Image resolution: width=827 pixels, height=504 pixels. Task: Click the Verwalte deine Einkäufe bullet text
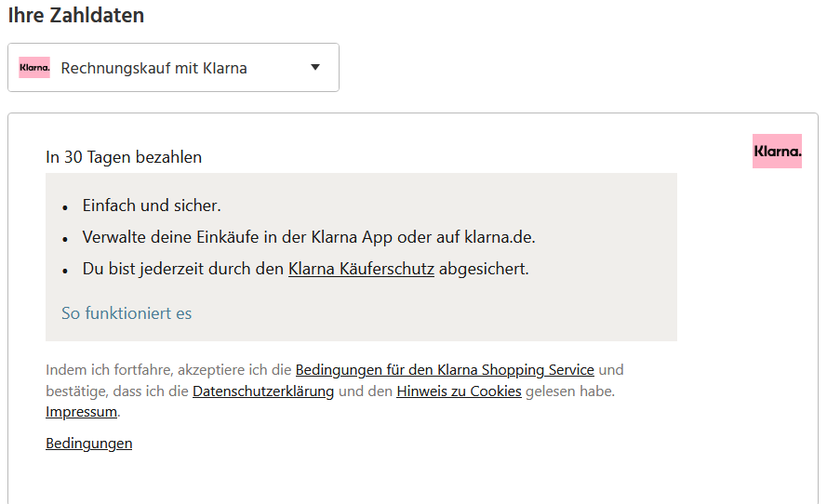[x=309, y=237]
